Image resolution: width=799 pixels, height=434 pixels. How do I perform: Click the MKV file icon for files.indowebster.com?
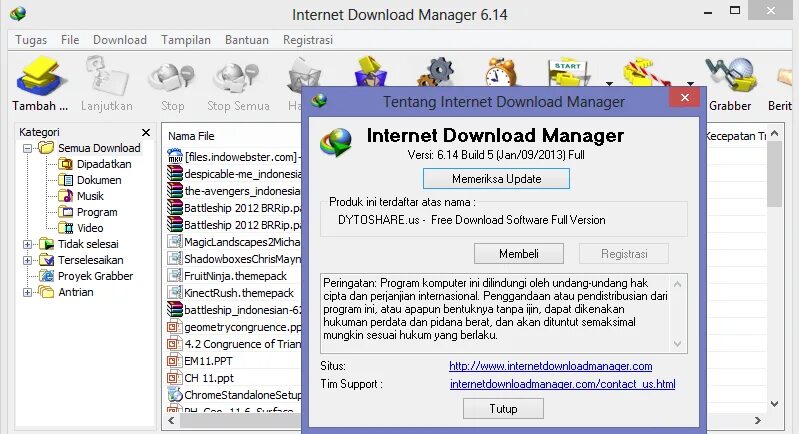click(175, 156)
